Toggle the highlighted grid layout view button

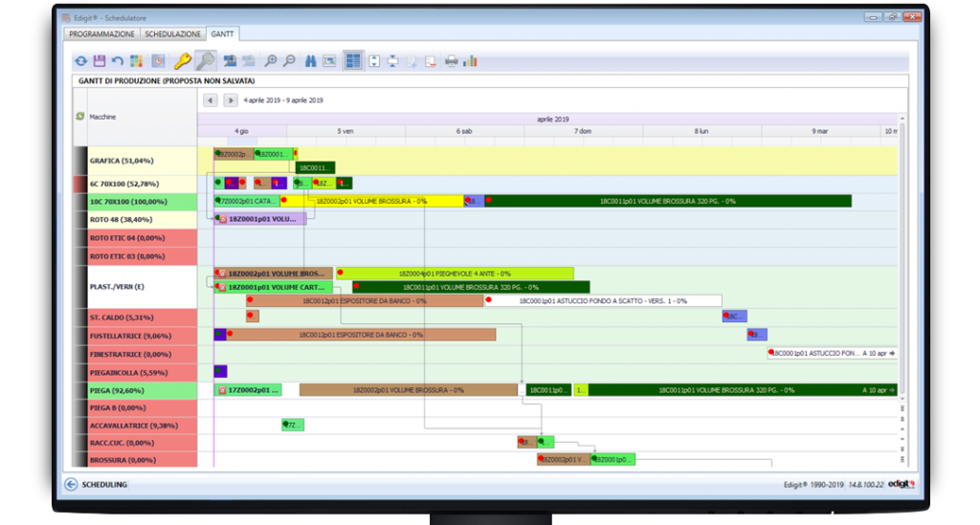353,61
